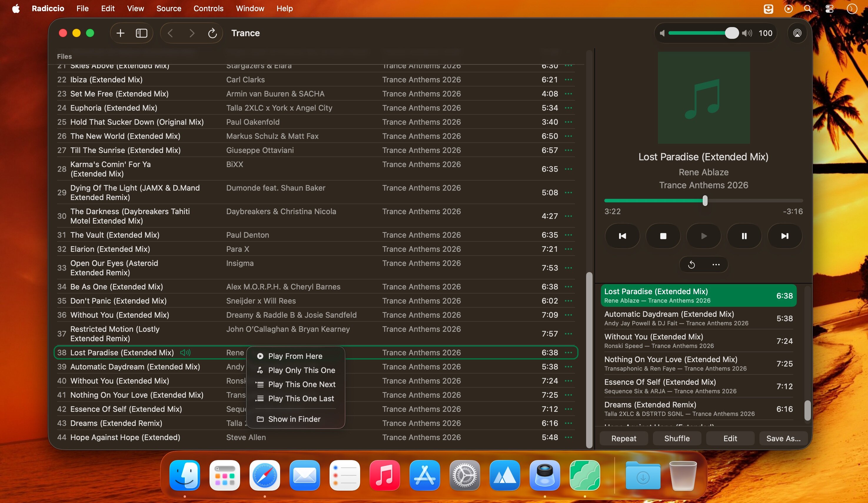Open the ellipsis menu for Don't Panic row
The width and height of the screenshot is (868, 503).
click(568, 301)
